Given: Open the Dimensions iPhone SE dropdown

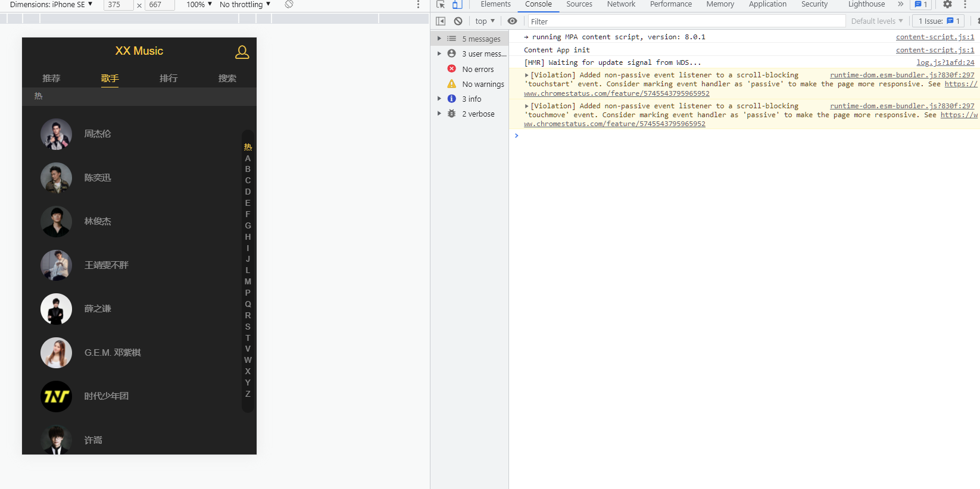Looking at the screenshot, I should click(51, 4).
